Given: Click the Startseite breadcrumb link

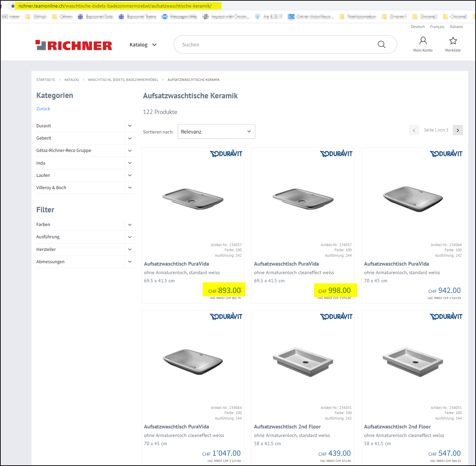Looking at the screenshot, I should click(x=46, y=80).
